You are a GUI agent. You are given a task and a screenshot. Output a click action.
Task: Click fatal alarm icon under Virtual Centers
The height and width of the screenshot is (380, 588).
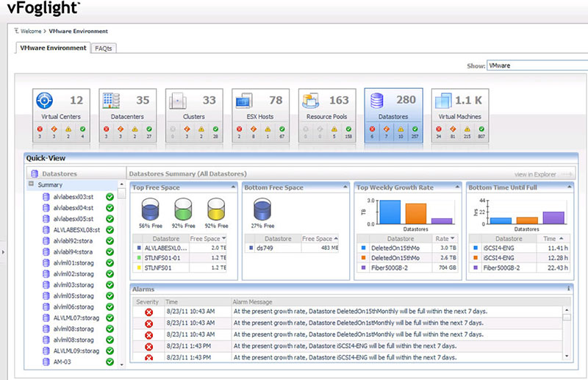[40, 129]
